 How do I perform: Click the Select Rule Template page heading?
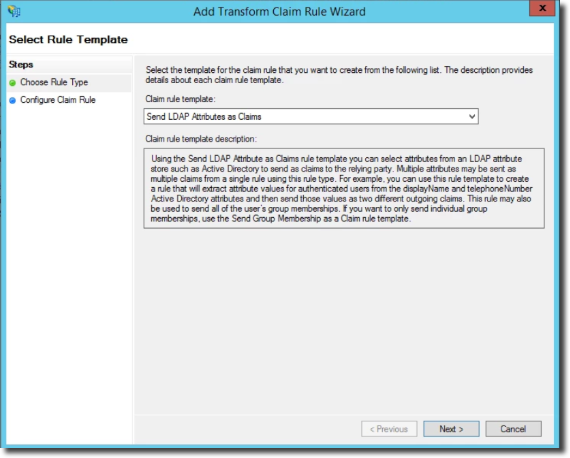click(68, 39)
